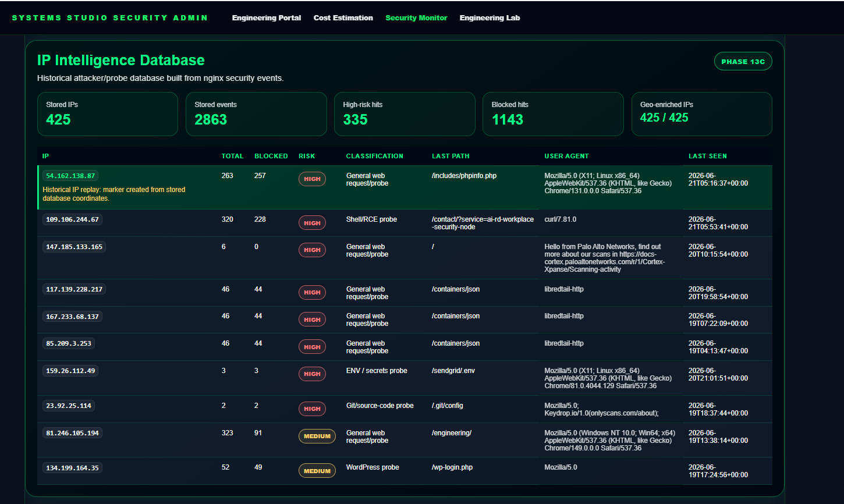
Task: Select IP 81.246.105.194
Action: point(72,433)
